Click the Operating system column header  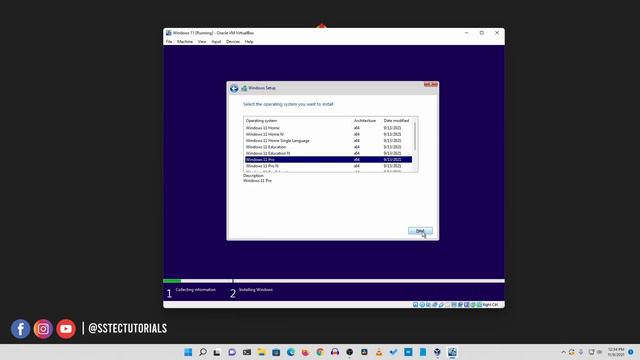pos(261,121)
